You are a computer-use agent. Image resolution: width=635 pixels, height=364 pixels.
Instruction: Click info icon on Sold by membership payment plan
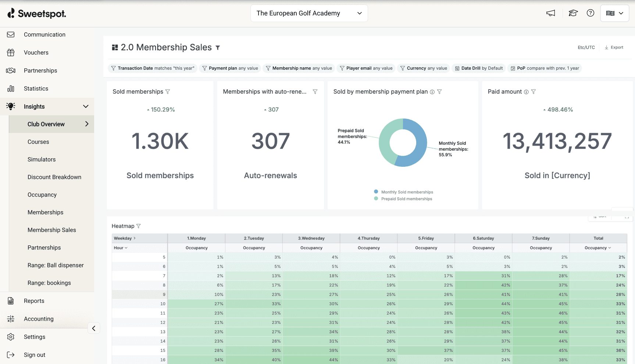pyautogui.click(x=432, y=92)
